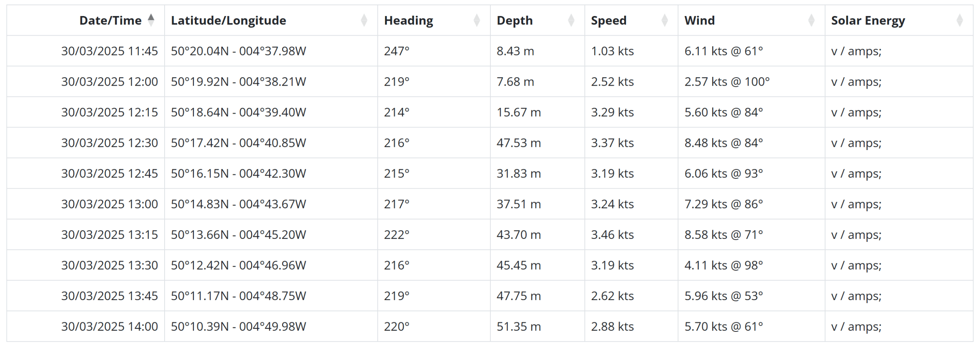Select the 30/03/2025 14:00 row

point(490,326)
